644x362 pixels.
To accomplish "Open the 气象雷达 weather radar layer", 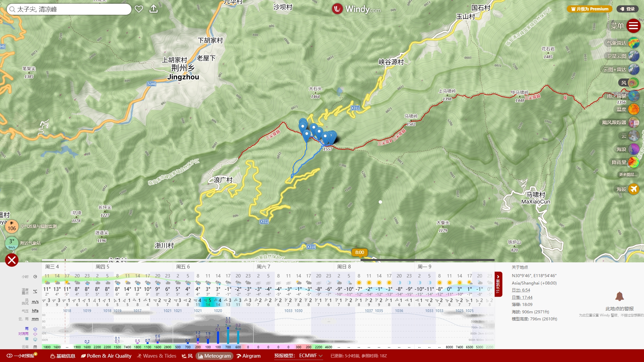I will point(633,43).
